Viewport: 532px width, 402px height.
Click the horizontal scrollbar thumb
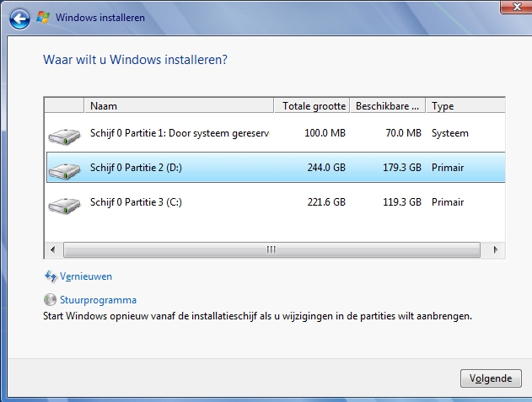271,249
